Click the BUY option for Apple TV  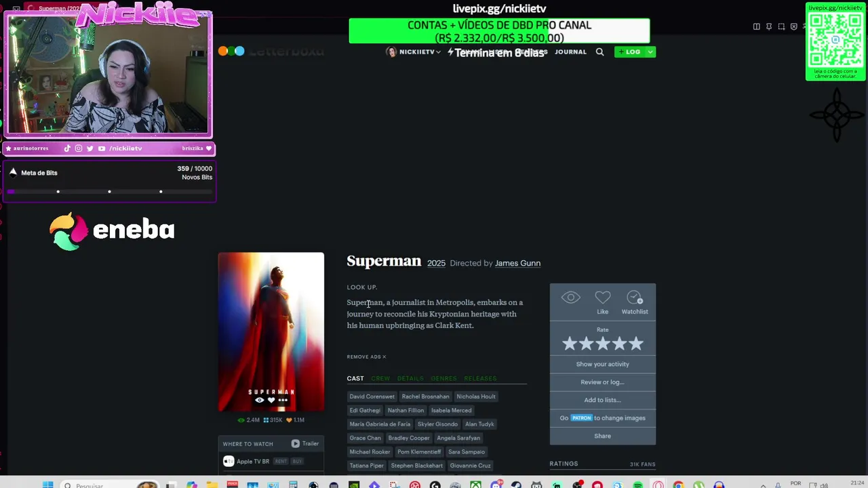[297, 462]
